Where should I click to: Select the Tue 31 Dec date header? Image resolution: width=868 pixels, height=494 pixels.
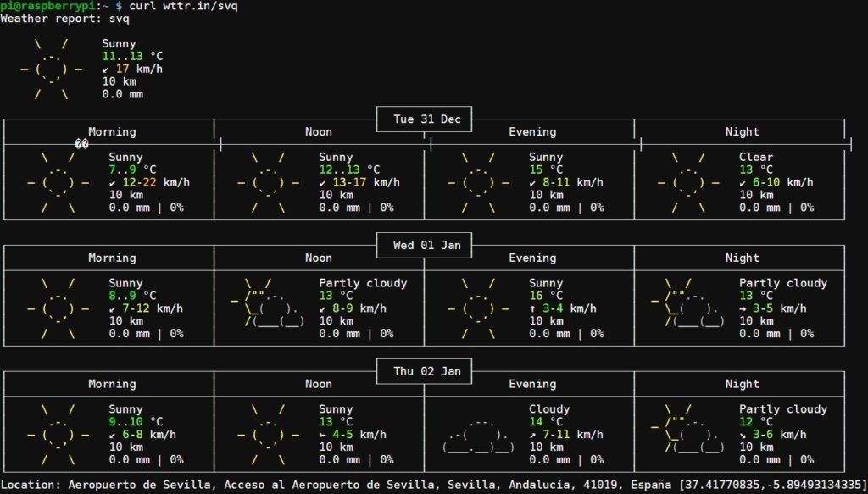[x=426, y=119]
